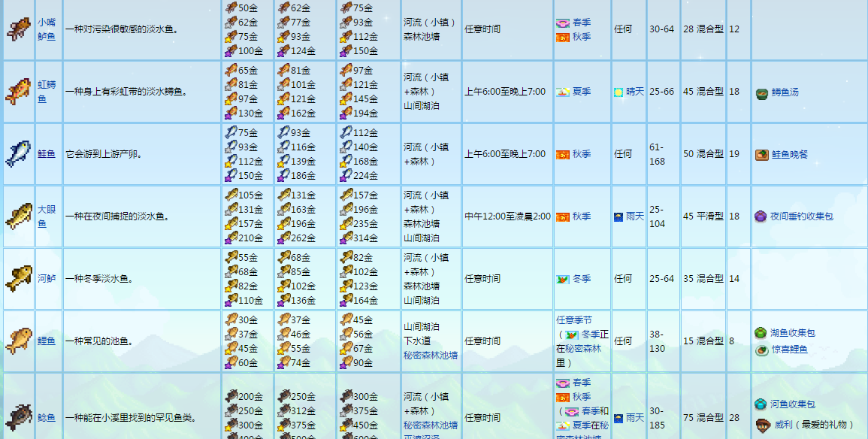Open the 河鲈 name link

point(47,278)
